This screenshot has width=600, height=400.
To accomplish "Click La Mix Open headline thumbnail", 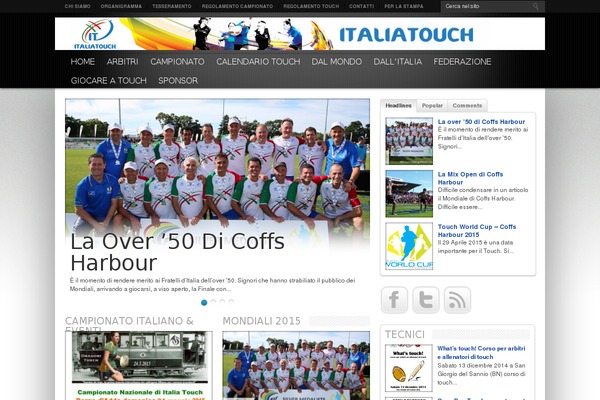I will tap(409, 194).
